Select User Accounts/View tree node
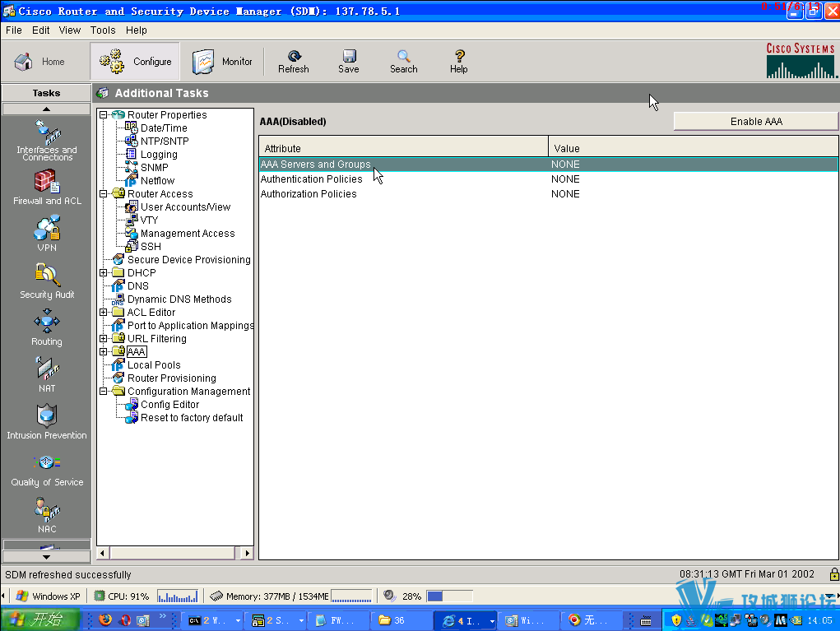 coord(185,207)
